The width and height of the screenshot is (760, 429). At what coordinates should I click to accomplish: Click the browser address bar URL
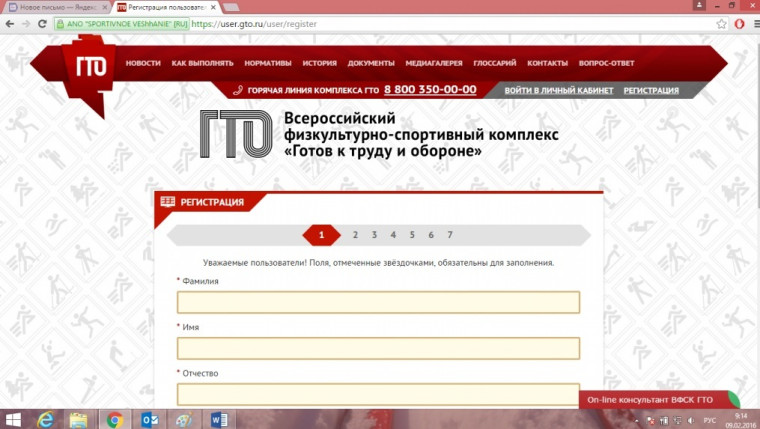point(254,24)
